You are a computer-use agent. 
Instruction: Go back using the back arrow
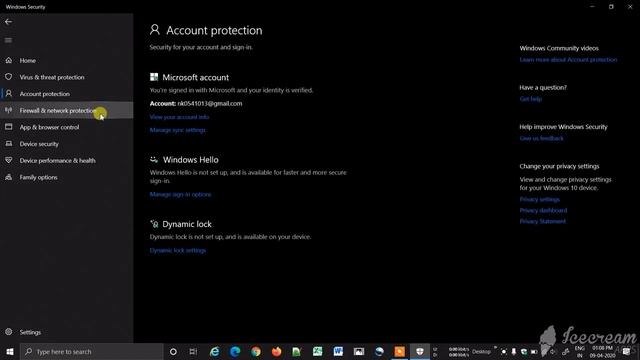pos(9,22)
